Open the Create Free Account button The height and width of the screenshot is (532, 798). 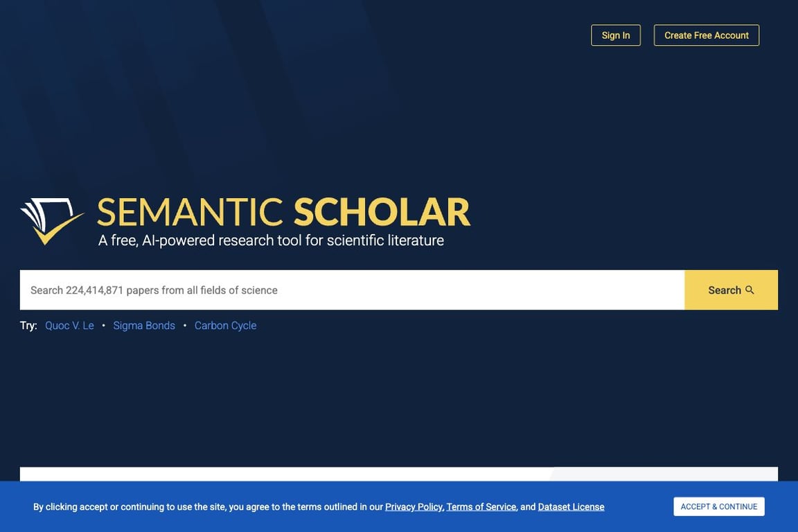point(707,35)
